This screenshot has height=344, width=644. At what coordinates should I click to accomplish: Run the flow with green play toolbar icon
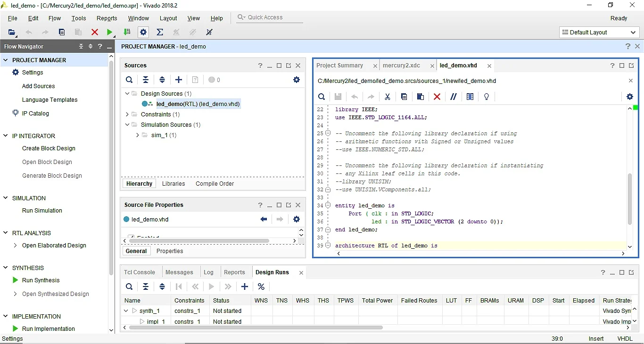click(110, 32)
